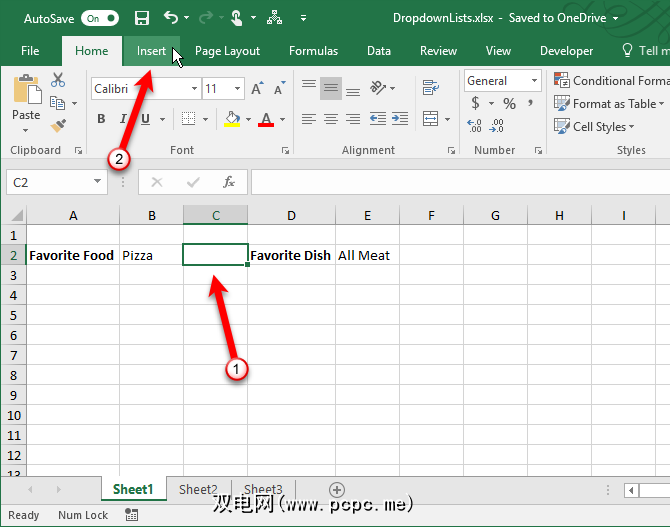The height and width of the screenshot is (527, 670).
Task: Select the Cut scissors icon
Action: pyautogui.click(x=58, y=80)
